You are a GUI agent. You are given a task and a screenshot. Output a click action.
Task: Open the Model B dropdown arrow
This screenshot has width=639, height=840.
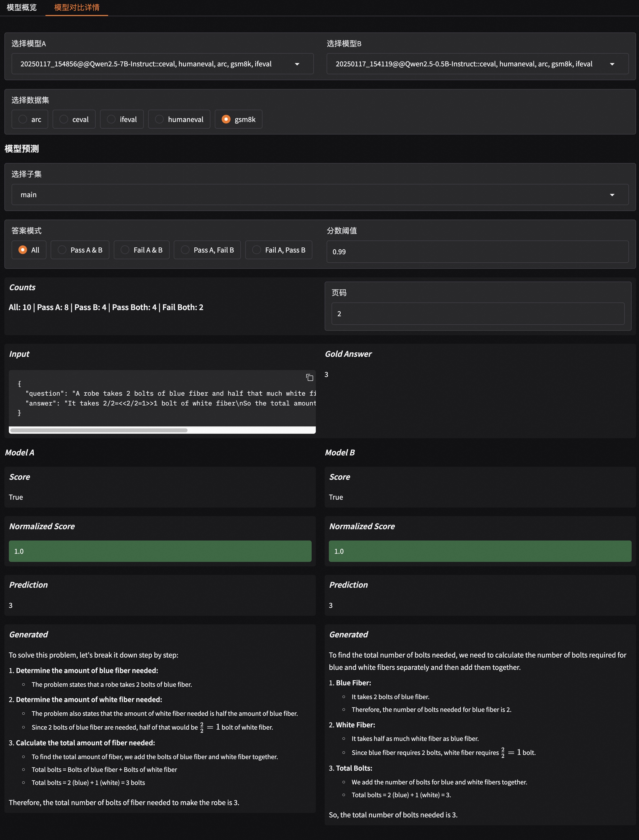coord(612,64)
